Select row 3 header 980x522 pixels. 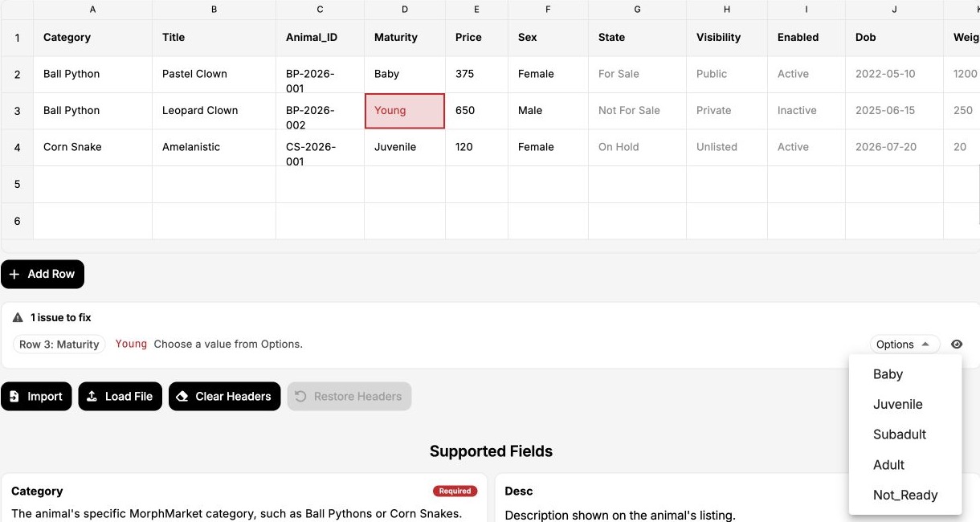[x=17, y=111]
